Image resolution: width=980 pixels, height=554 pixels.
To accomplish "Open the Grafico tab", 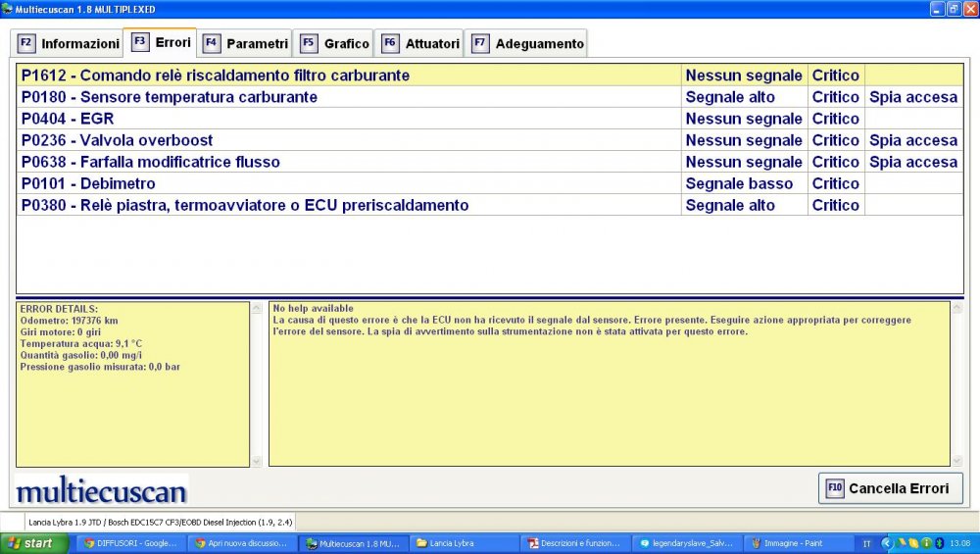I will click(335, 44).
